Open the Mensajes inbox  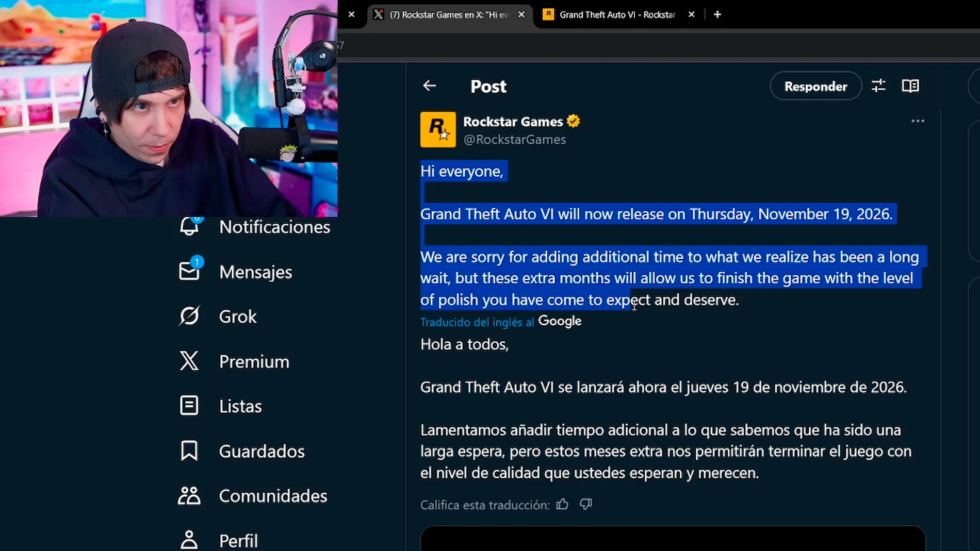pos(256,272)
